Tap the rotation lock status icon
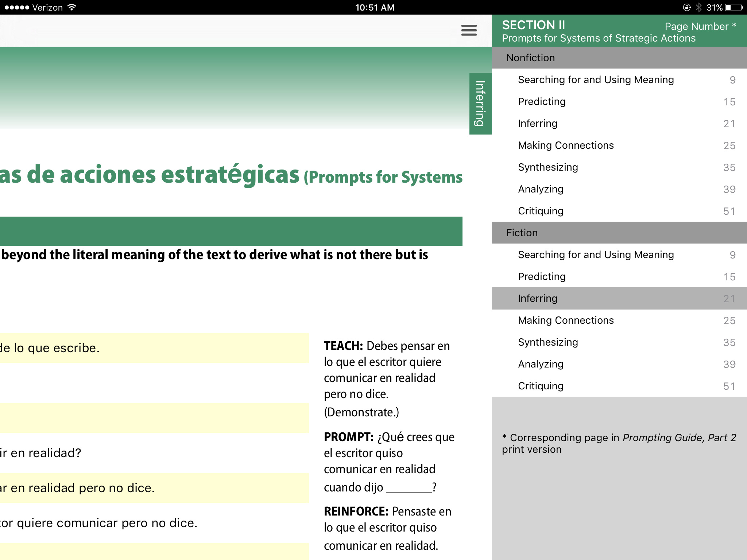The height and width of the screenshot is (560, 747). 687,7
